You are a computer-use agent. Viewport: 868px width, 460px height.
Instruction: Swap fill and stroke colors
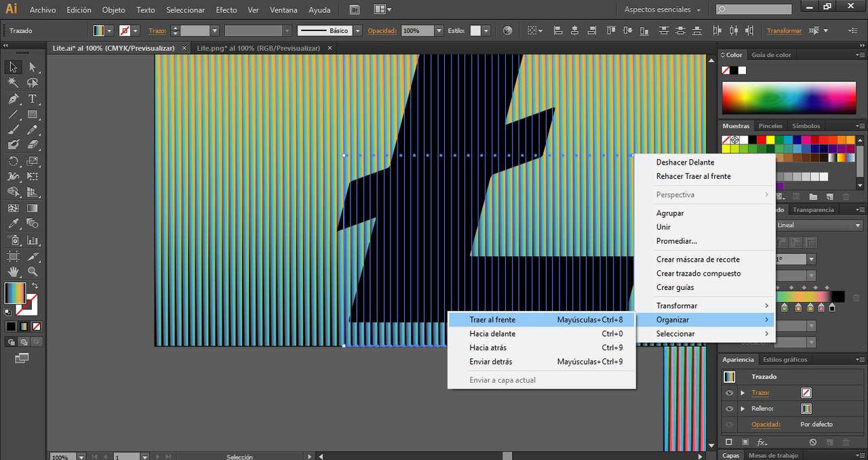coord(35,286)
